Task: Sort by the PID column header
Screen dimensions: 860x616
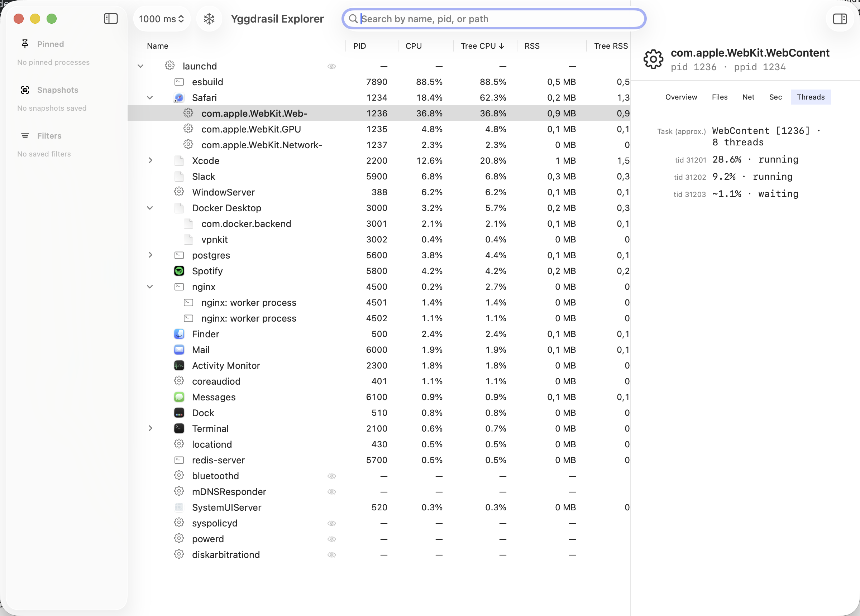Action: pyautogui.click(x=359, y=46)
